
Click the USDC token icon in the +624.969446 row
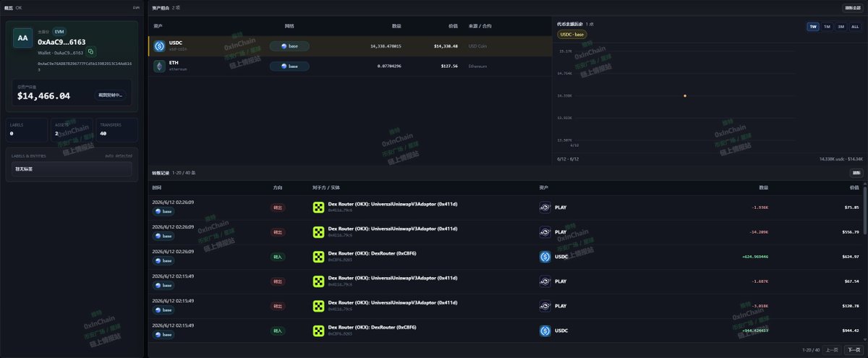545,257
